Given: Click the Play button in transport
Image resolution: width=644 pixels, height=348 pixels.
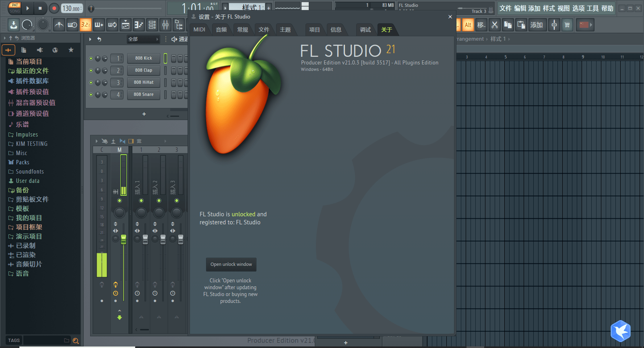Looking at the screenshot, I should point(27,8).
